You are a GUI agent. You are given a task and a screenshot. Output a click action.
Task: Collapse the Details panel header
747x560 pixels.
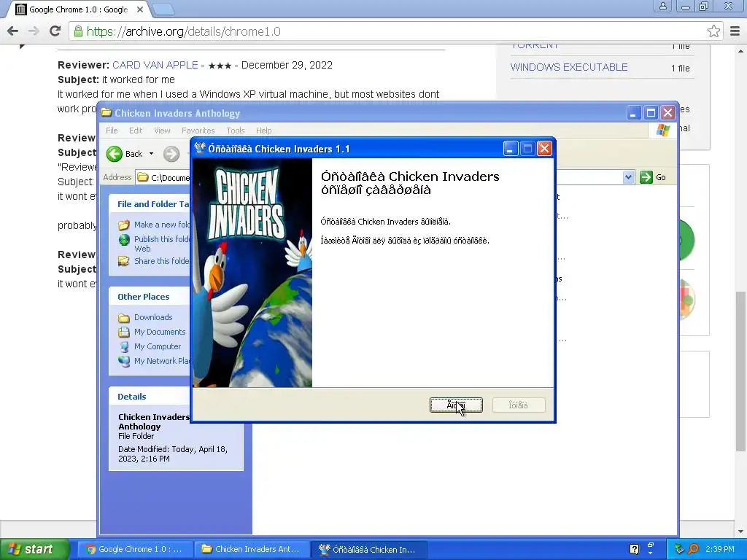(x=150, y=397)
